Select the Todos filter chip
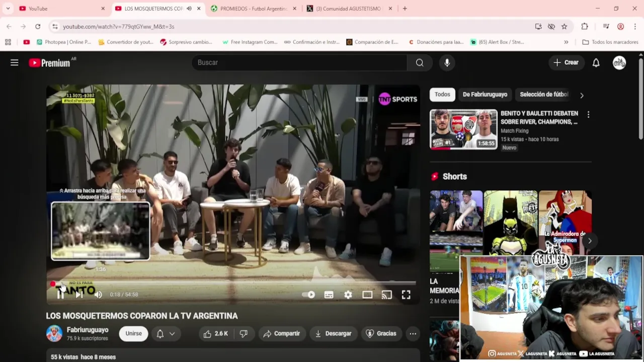Image resolution: width=644 pixels, height=362 pixels. (x=442, y=95)
